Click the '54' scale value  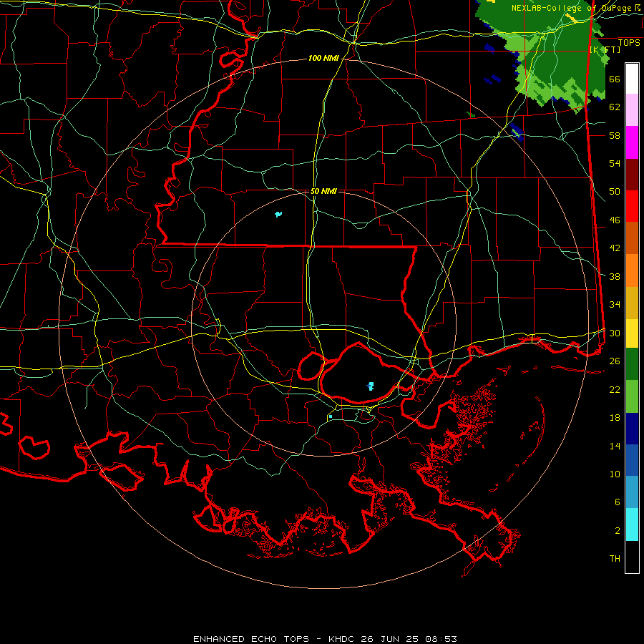click(615, 163)
